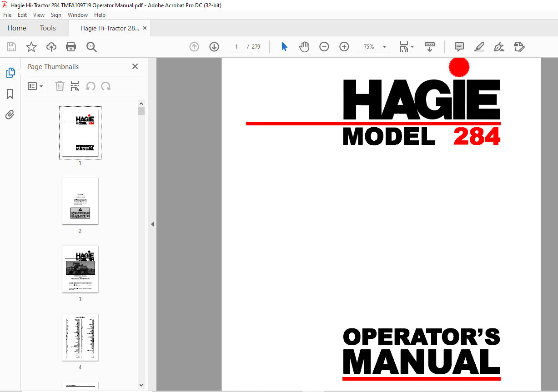558x392 pixels.
Task: Rotate page counterclockwise
Action: tap(90, 86)
